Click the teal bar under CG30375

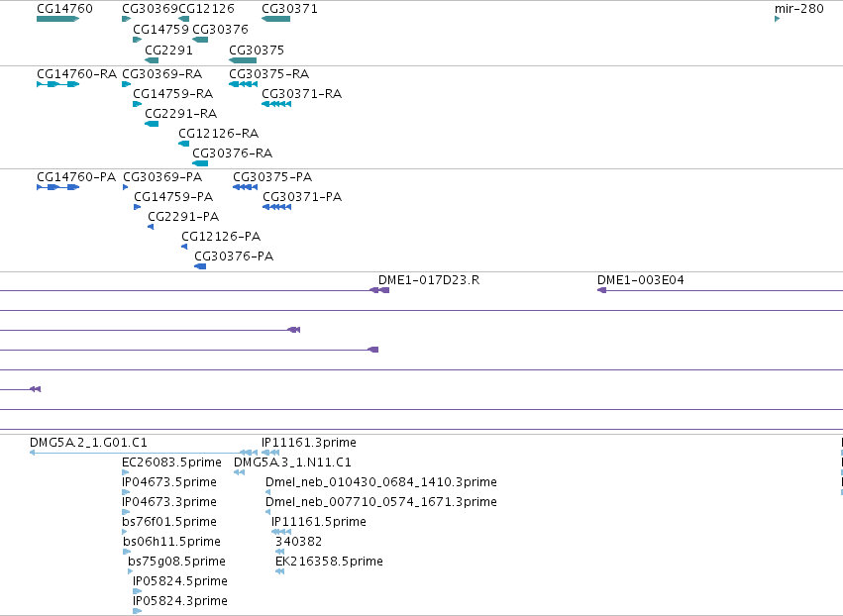coord(243,60)
